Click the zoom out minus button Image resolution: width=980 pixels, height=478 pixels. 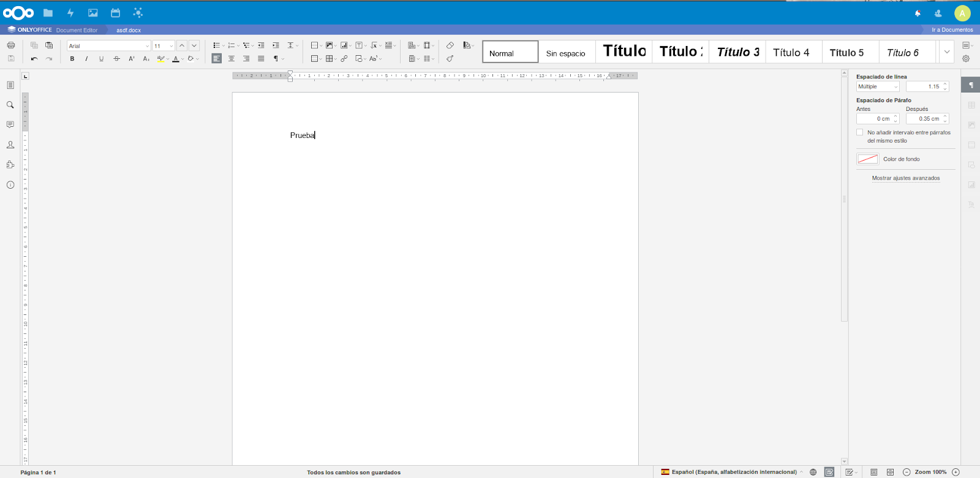907,472
